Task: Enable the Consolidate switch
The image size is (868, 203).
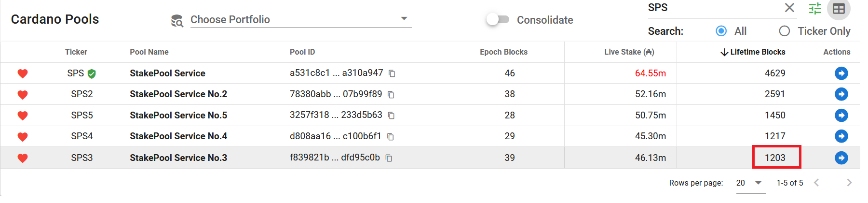Action: [498, 20]
